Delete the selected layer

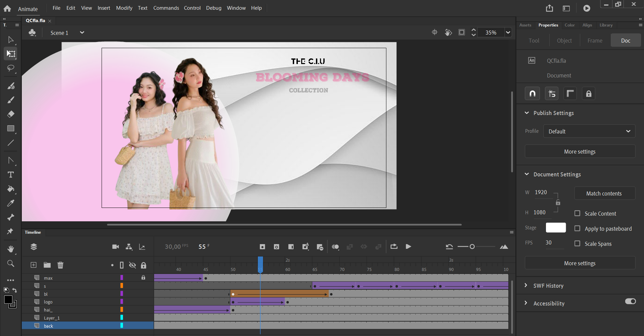point(60,265)
